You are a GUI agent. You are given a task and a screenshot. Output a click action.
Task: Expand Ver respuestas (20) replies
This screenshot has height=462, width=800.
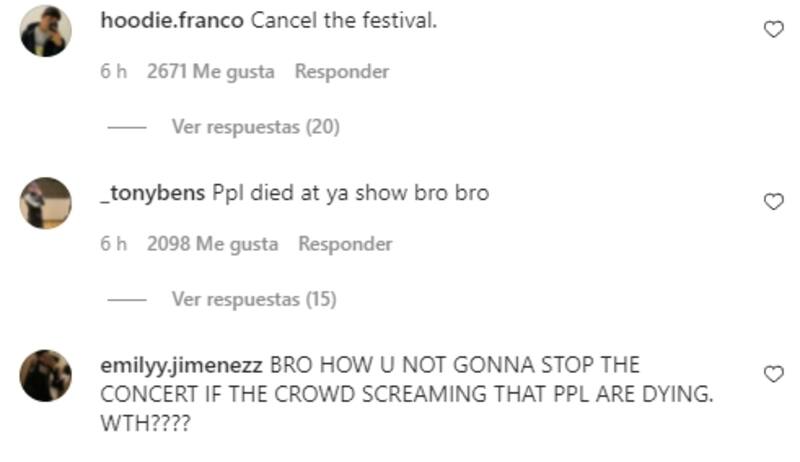coord(256,126)
